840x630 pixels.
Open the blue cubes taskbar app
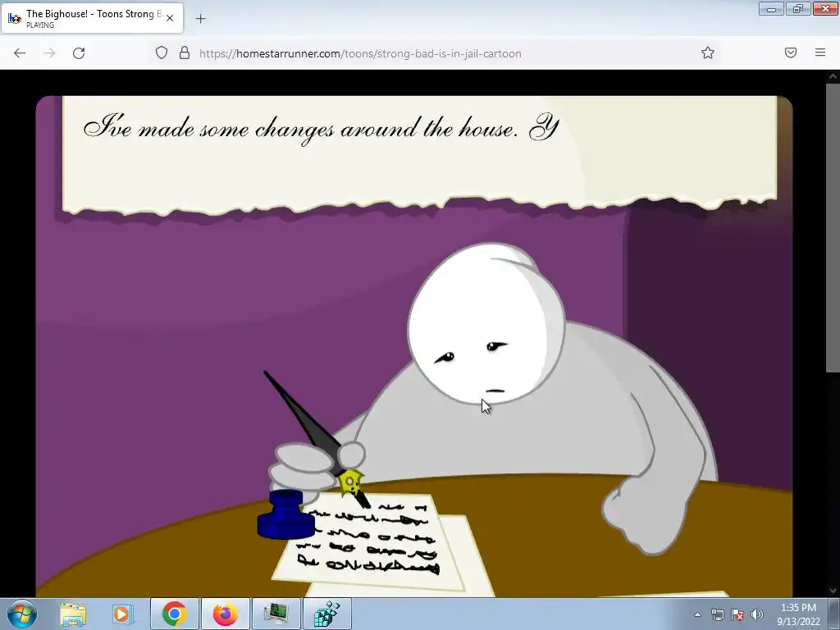point(326,614)
